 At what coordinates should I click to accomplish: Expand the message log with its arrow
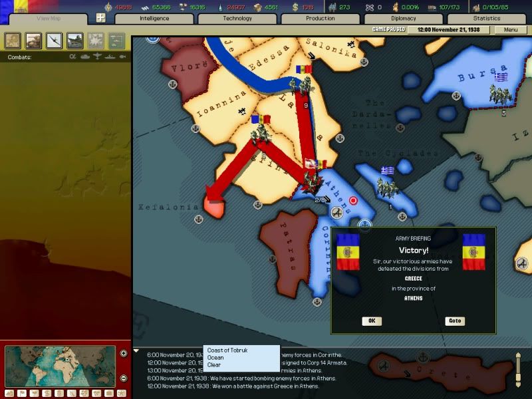[x=136, y=350]
